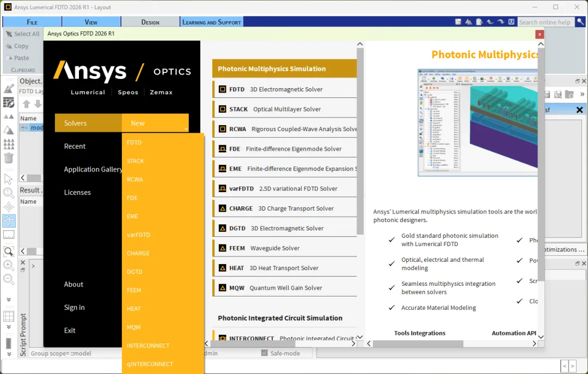Click the FDTD solver square icon in list

coord(222,89)
